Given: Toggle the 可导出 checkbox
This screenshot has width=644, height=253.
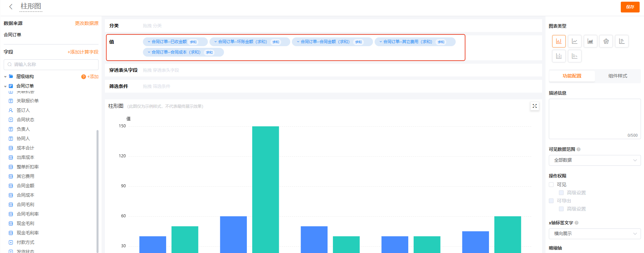Looking at the screenshot, I should tap(551, 201).
